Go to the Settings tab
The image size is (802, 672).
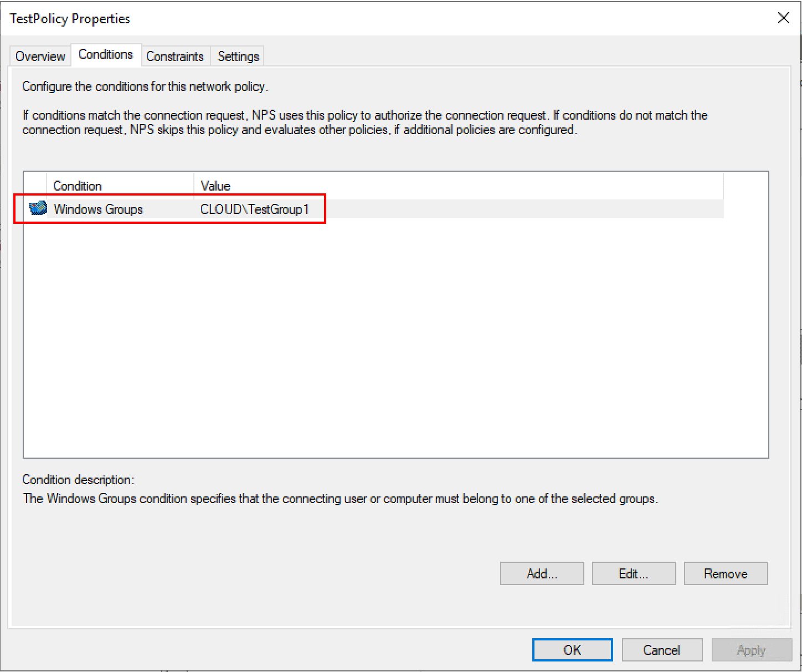coord(238,57)
